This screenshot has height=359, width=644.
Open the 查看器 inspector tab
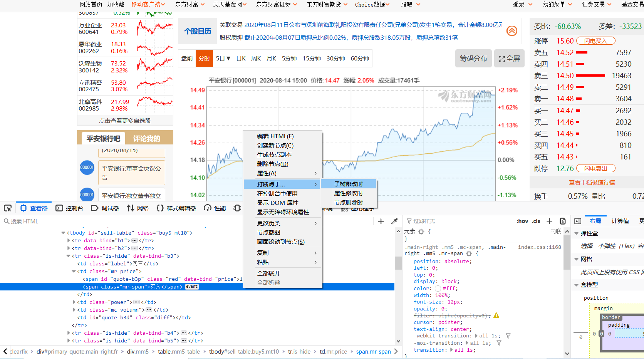(34, 208)
